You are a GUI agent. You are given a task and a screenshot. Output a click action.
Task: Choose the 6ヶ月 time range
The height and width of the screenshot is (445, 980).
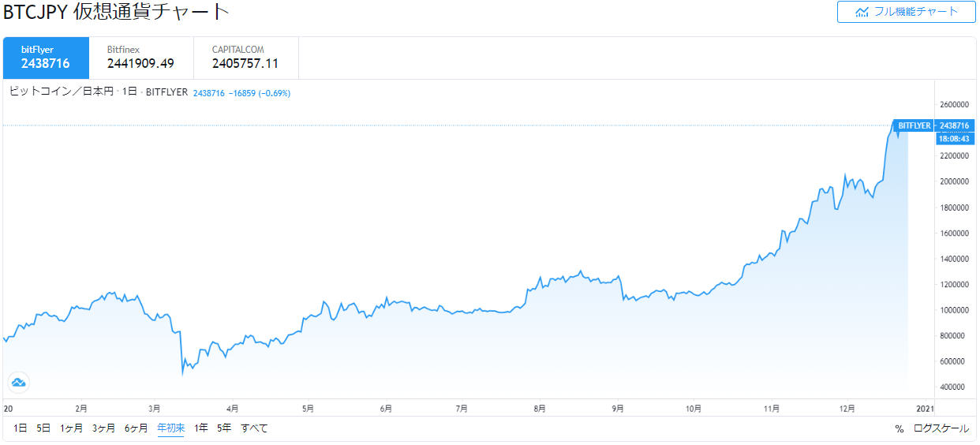point(136,428)
